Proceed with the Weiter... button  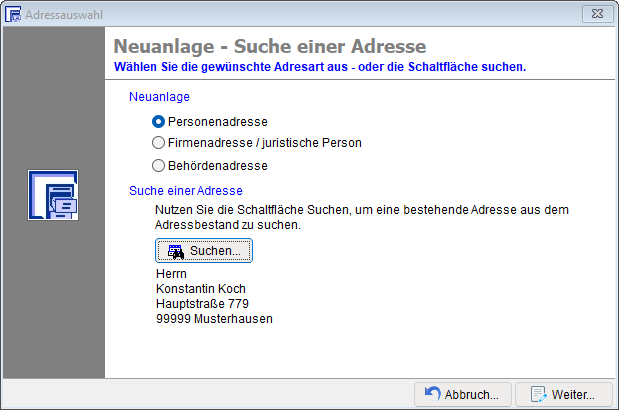pos(566,393)
